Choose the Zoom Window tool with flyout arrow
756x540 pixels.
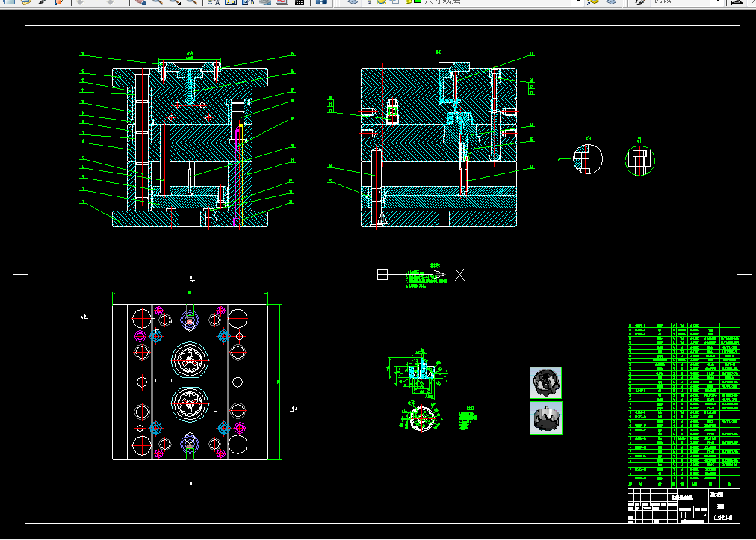[x=174, y=2]
